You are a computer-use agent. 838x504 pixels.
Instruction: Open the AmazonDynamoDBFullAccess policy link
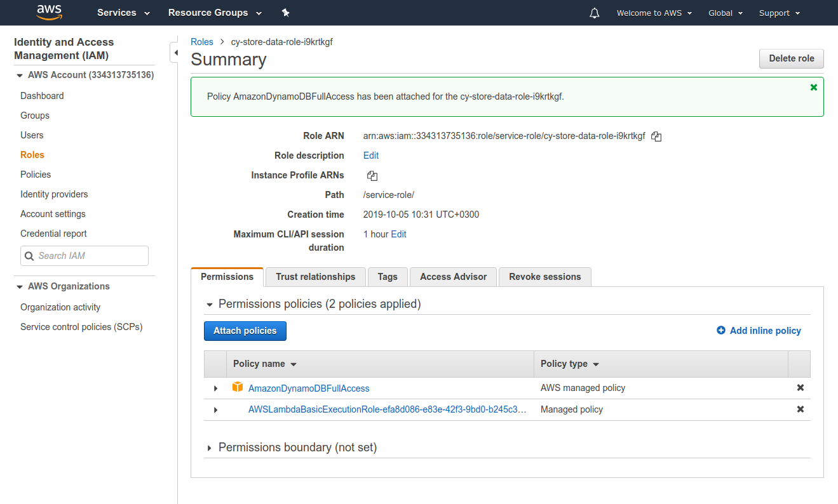309,388
